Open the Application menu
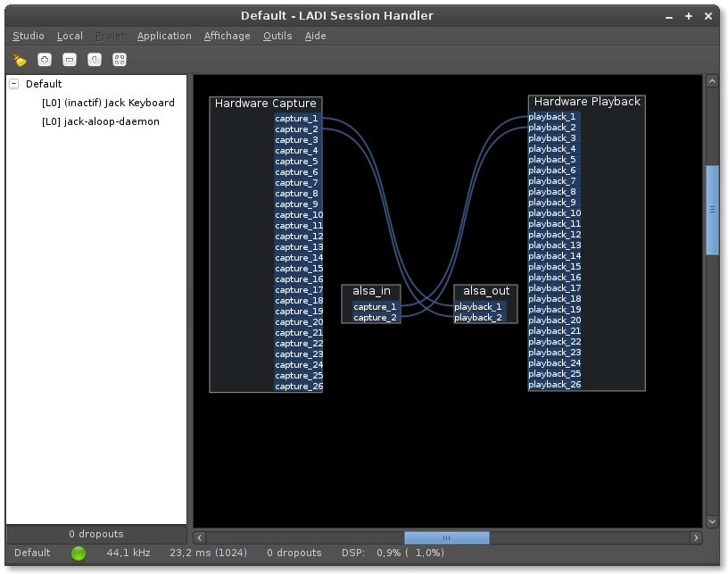The image size is (728, 574). point(164,36)
